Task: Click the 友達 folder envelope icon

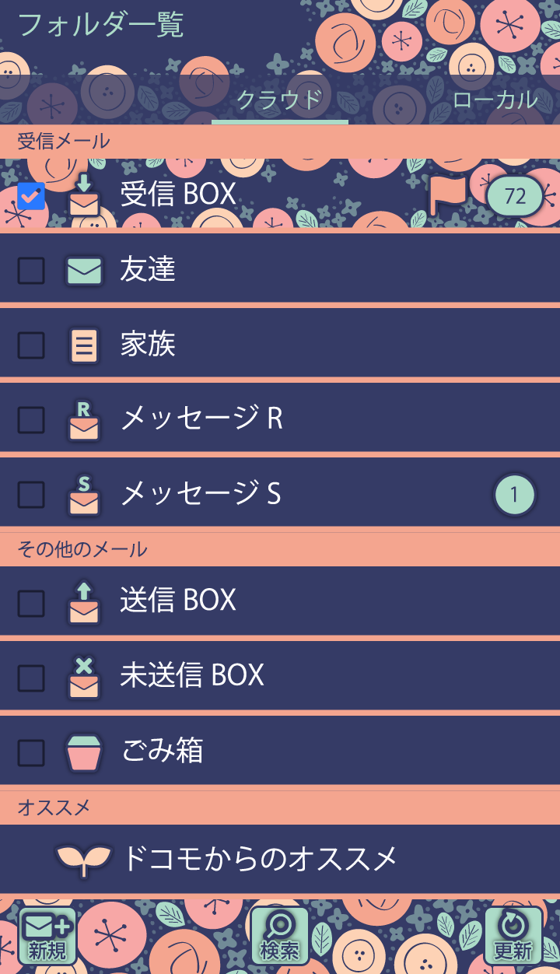Action: coord(84,270)
